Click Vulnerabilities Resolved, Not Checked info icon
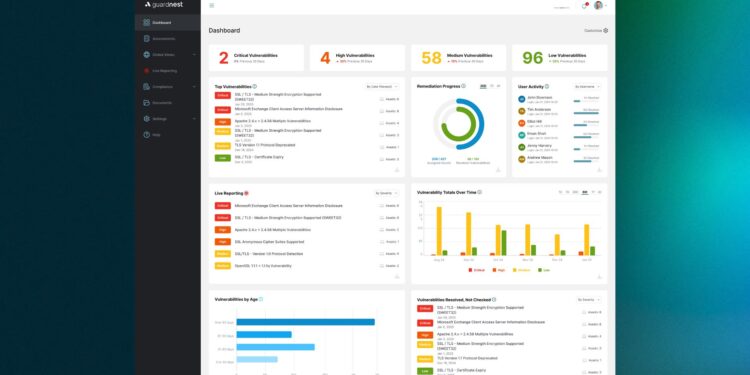750x375 pixels. 494,299
